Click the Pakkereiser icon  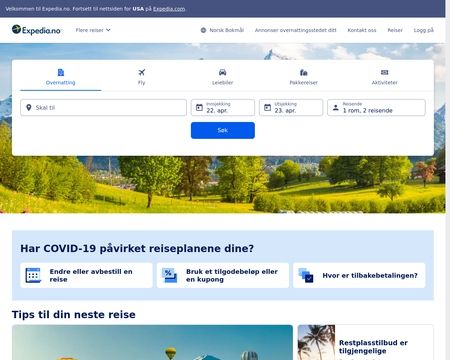click(304, 72)
